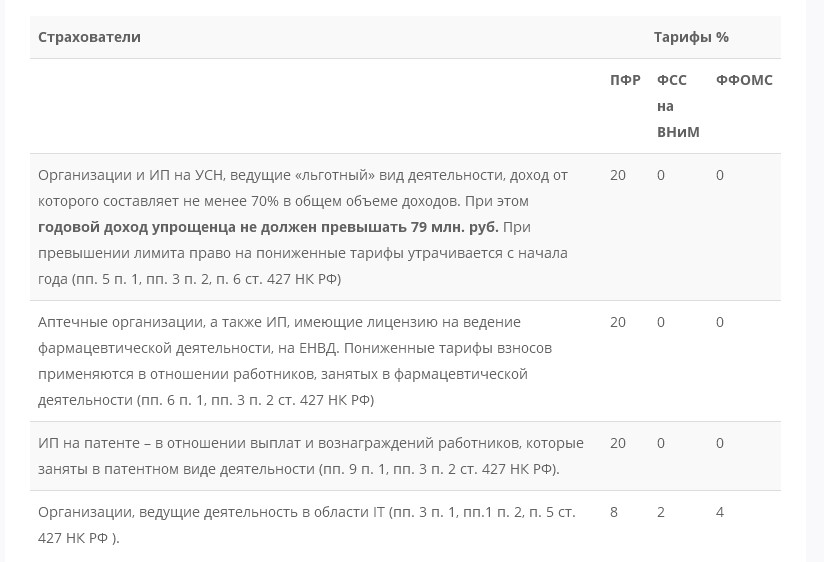
Task: Select the "ПФР" column heading
Action: coord(625,80)
